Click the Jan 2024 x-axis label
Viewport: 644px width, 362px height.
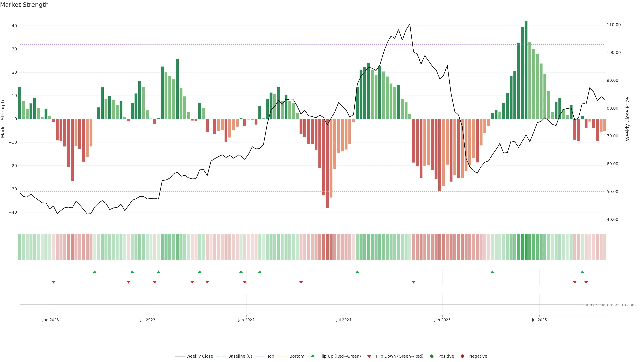[246, 320]
